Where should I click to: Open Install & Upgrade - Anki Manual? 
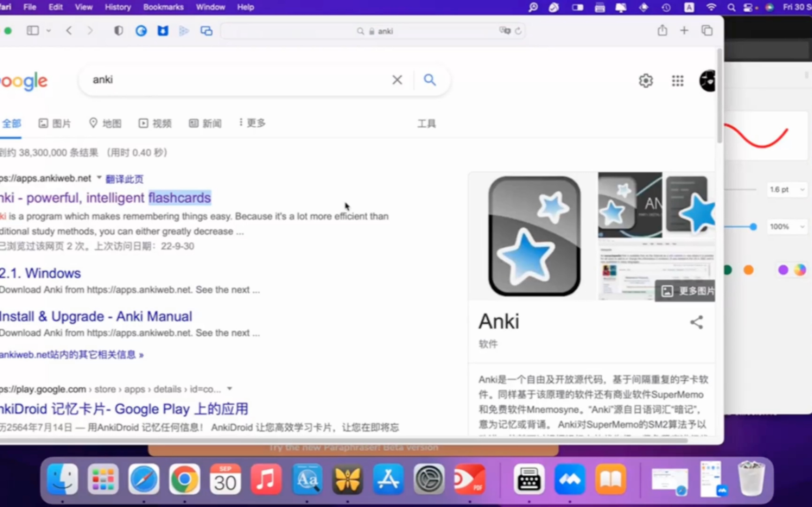tap(96, 316)
